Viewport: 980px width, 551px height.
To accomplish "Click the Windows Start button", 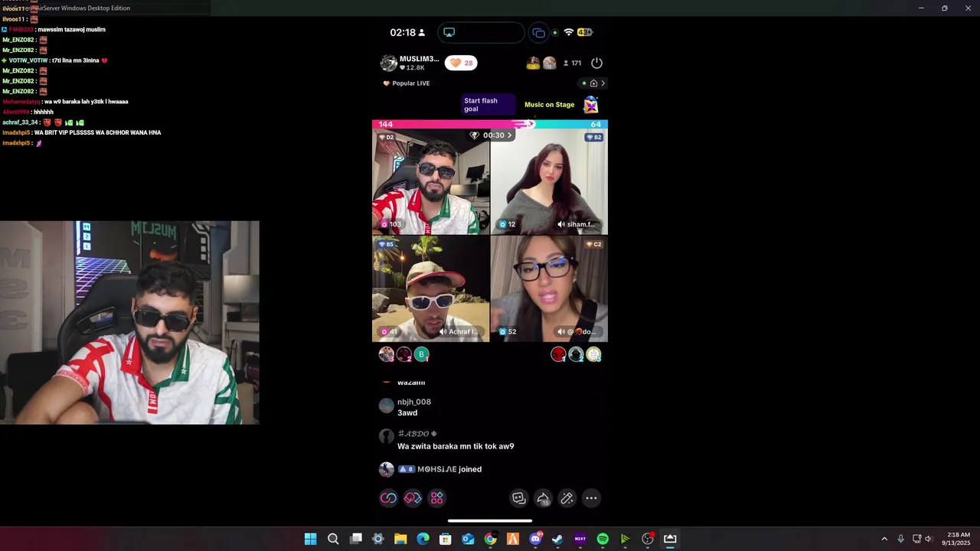I will coord(310,539).
